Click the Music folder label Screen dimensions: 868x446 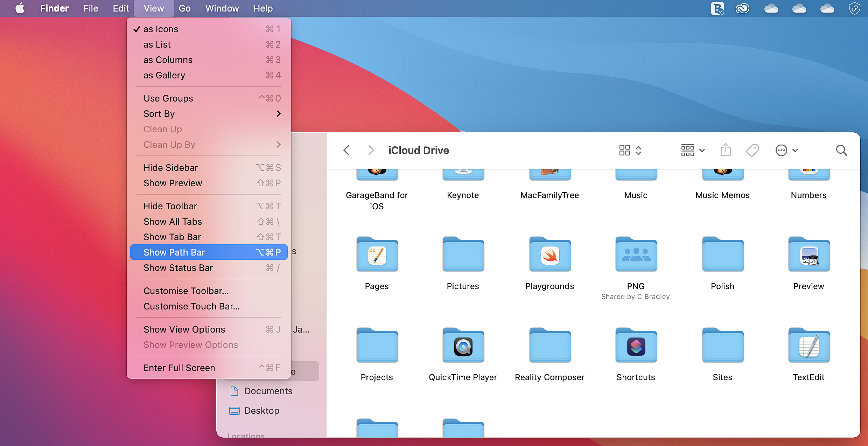636,195
